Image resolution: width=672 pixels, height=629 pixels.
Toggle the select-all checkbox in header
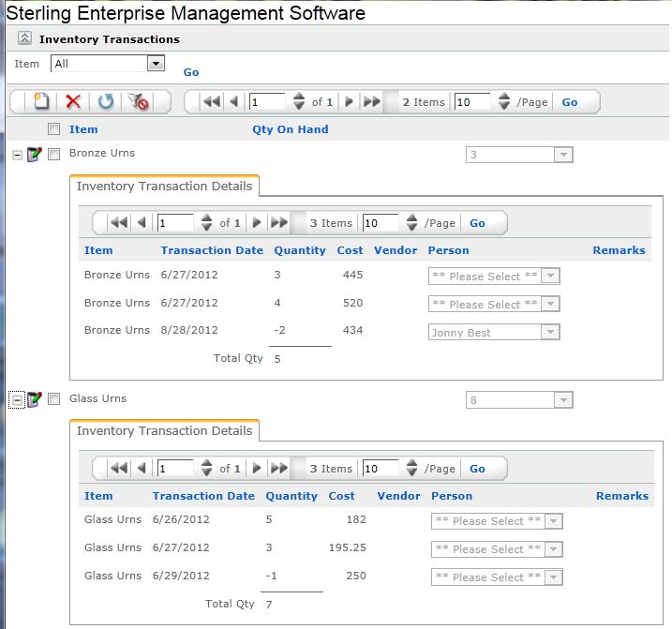pos(53,128)
